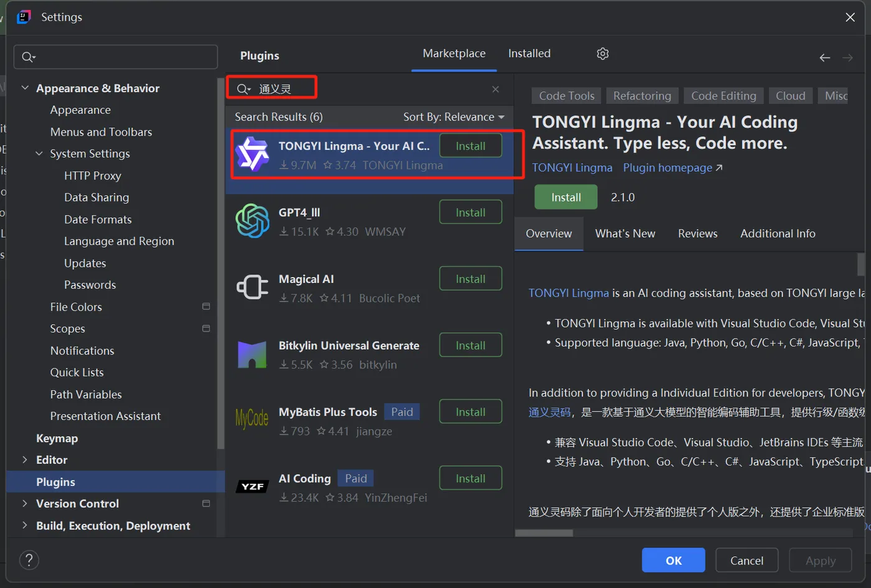This screenshot has width=871, height=588.
Task: Open the help question mark button
Action: [29, 560]
